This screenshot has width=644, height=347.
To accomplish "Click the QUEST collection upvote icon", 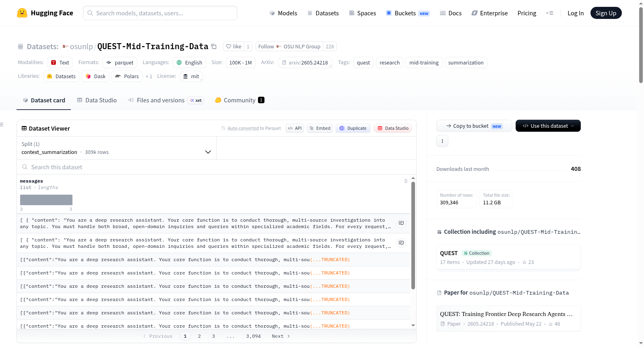I will click(x=524, y=262).
